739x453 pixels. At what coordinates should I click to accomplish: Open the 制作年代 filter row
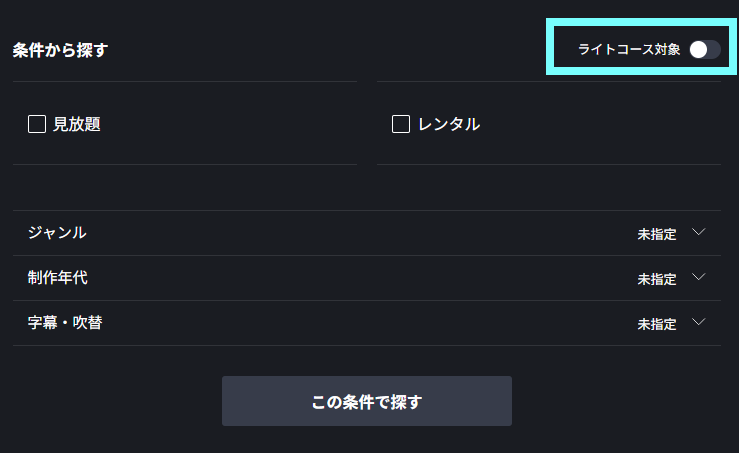[x=366, y=277]
